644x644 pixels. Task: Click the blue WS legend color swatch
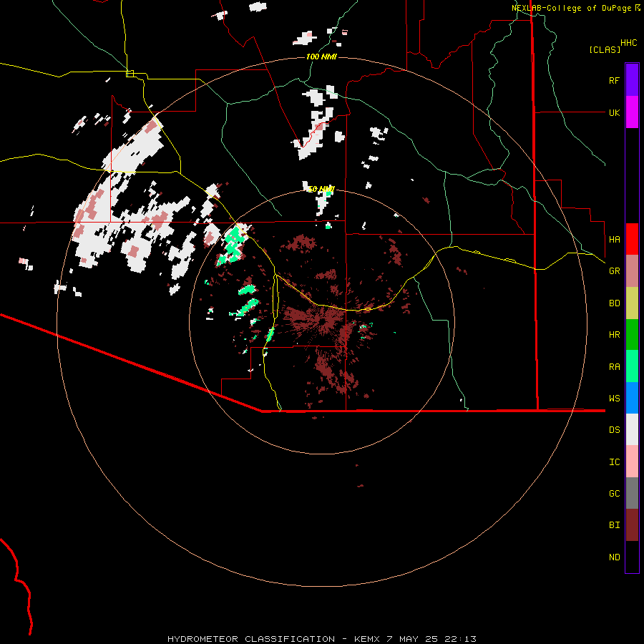click(x=632, y=398)
